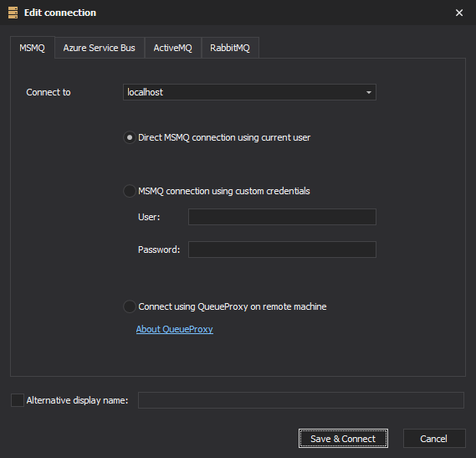Close the Edit connection dialog
476x458 pixels.
[459, 13]
